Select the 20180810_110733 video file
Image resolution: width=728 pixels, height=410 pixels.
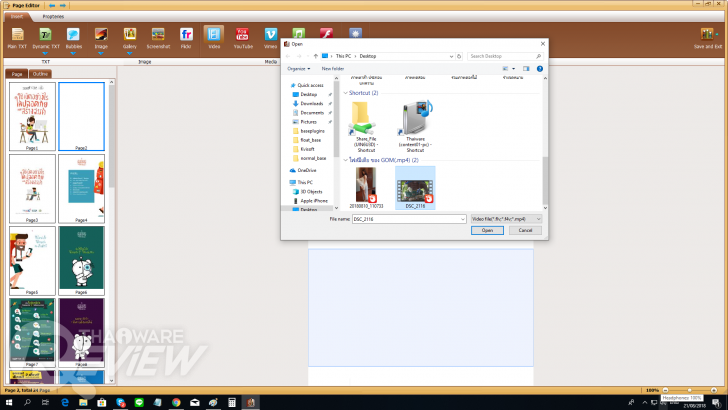(x=366, y=188)
